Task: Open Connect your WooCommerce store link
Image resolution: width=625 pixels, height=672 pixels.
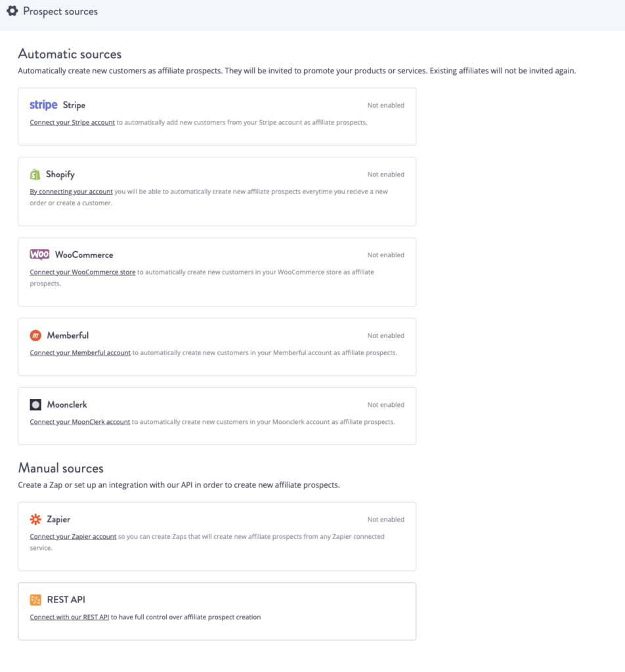Action: tap(82, 271)
